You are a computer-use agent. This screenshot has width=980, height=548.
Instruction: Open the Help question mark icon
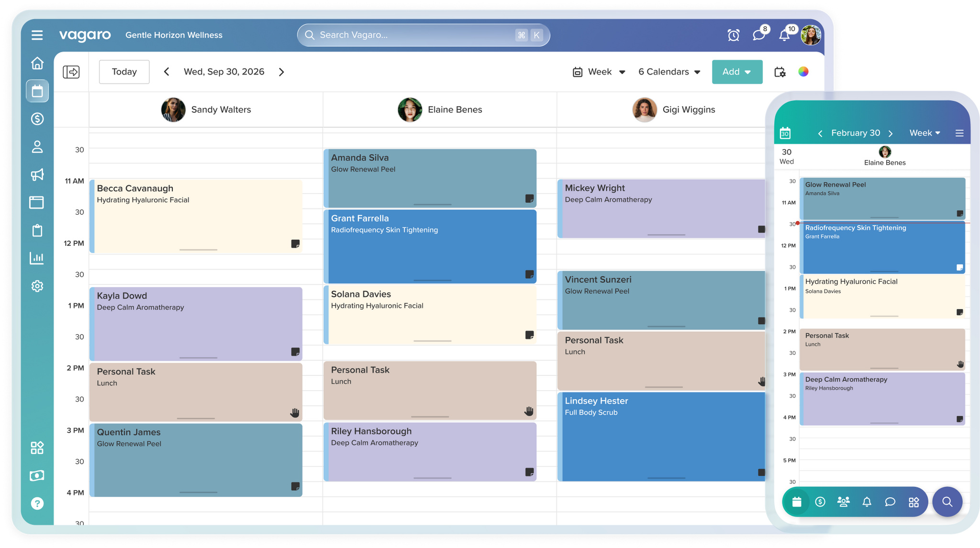(x=37, y=503)
